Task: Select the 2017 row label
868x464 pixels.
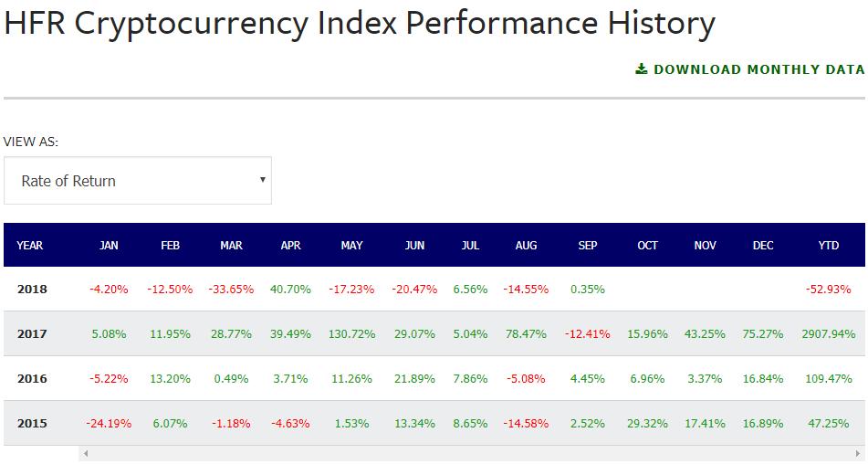Action: click(x=32, y=334)
